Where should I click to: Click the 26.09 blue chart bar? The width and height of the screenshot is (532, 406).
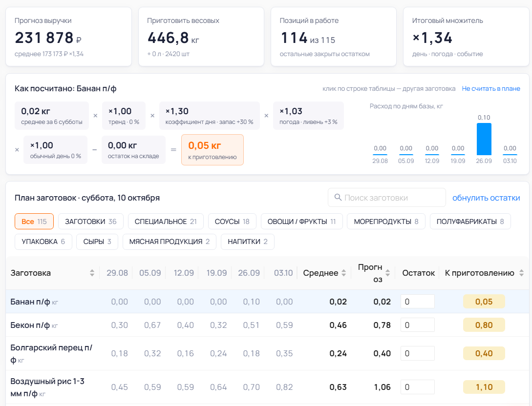[484, 139]
